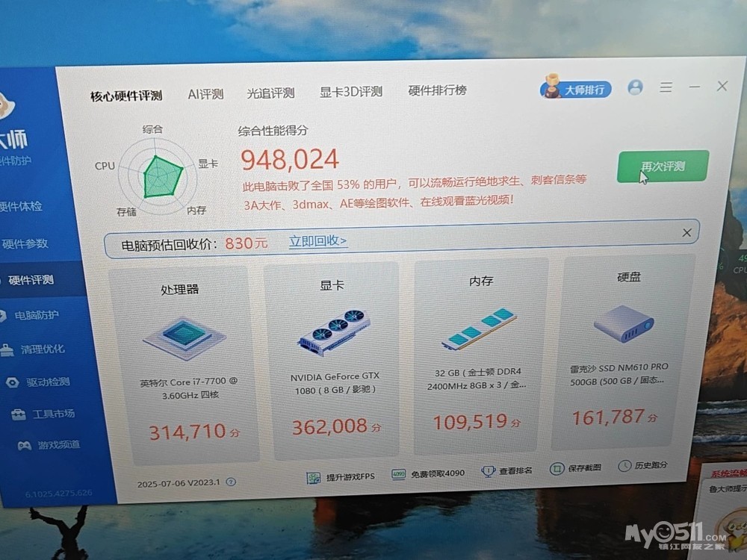The image size is (747, 560).
Task: Switch to the AI评测 tab
Action: [x=205, y=94]
